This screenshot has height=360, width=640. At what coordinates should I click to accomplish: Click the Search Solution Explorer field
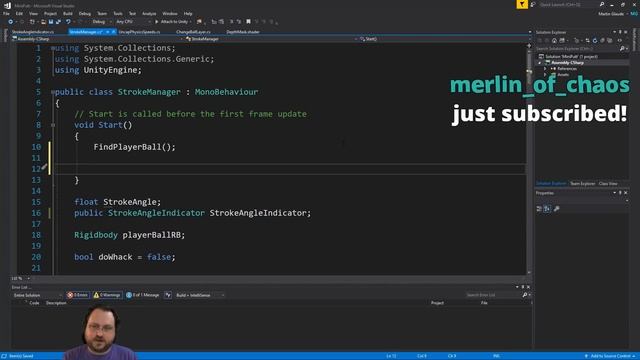coord(578,49)
